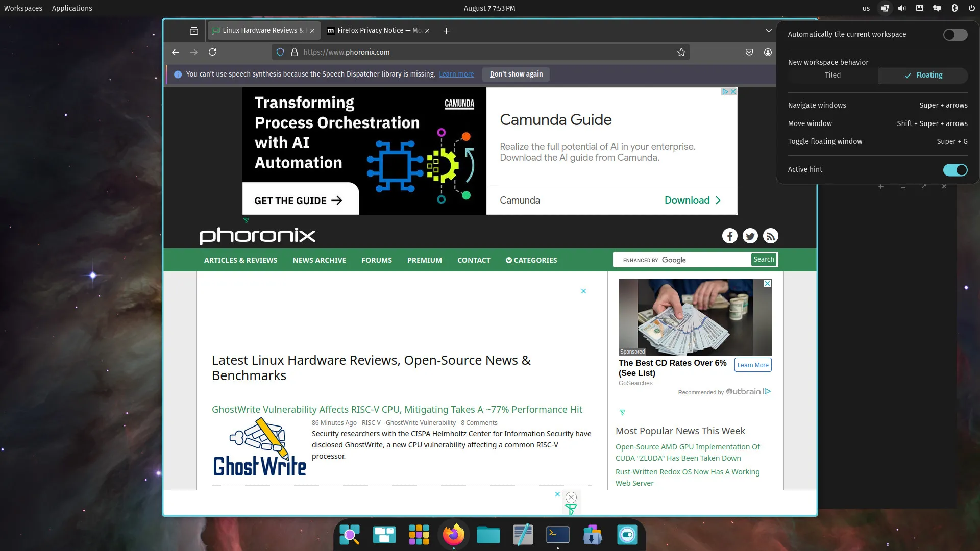This screenshot has width=980, height=551.
Task: Open Phoronix RSS feed icon
Action: pyautogui.click(x=770, y=236)
